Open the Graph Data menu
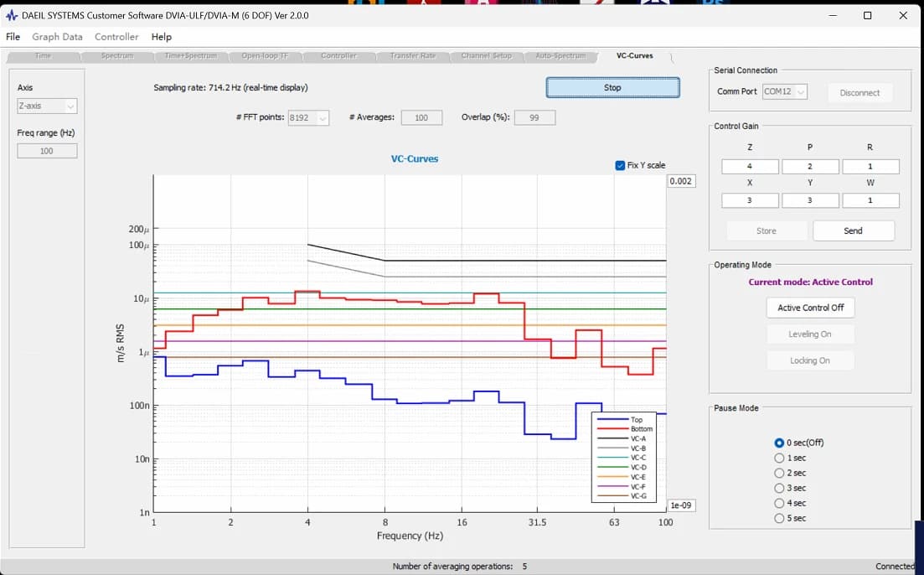 [x=57, y=37]
